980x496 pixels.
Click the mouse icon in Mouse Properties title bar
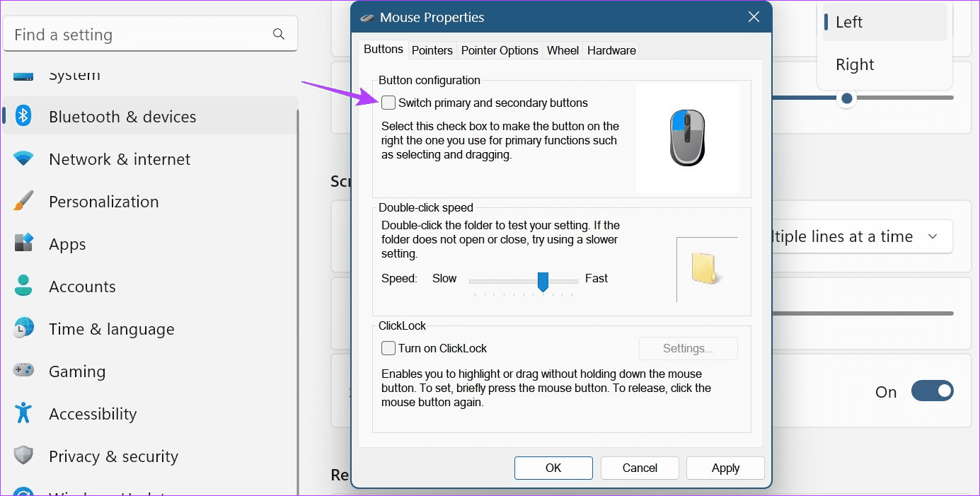(x=368, y=17)
